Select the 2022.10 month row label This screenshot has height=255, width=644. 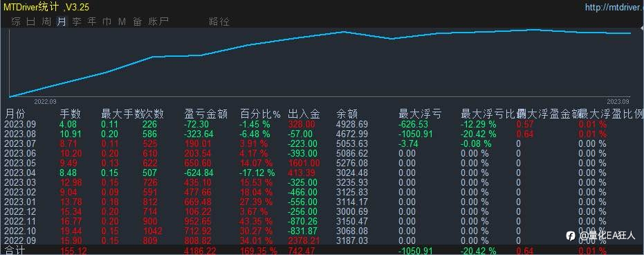click(19, 231)
